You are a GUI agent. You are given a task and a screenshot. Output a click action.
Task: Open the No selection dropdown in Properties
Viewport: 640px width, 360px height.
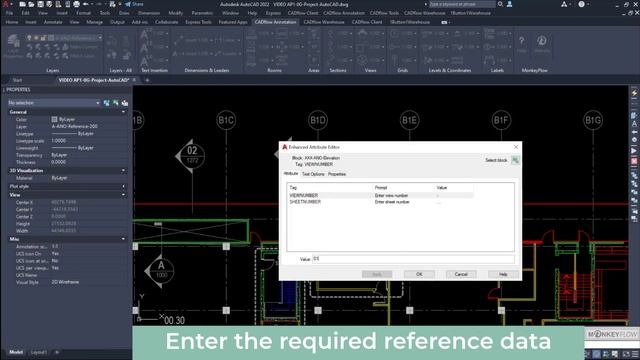(x=53, y=103)
